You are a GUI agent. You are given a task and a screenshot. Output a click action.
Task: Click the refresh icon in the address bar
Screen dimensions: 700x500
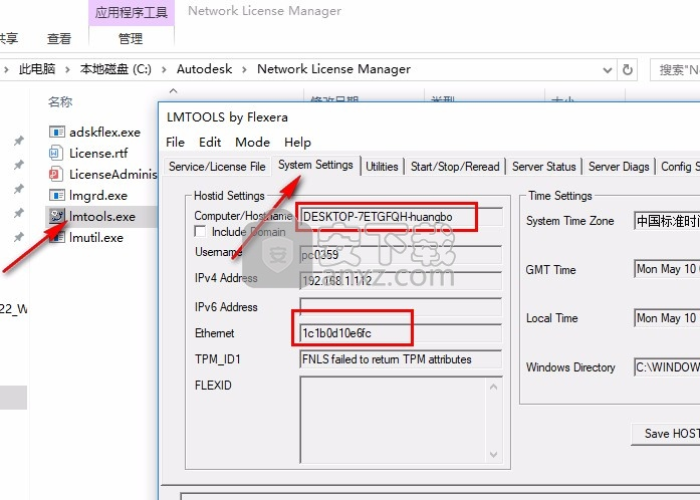(627, 70)
